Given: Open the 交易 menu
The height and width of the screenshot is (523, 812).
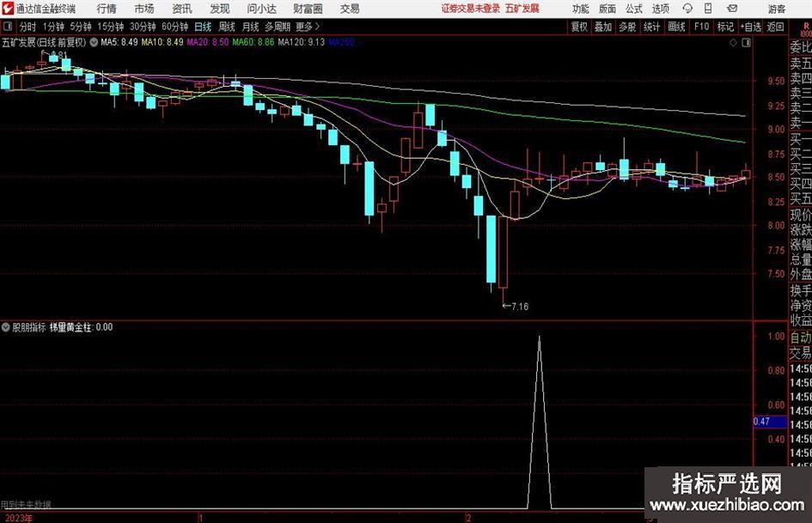Looking at the screenshot, I should click(350, 9).
